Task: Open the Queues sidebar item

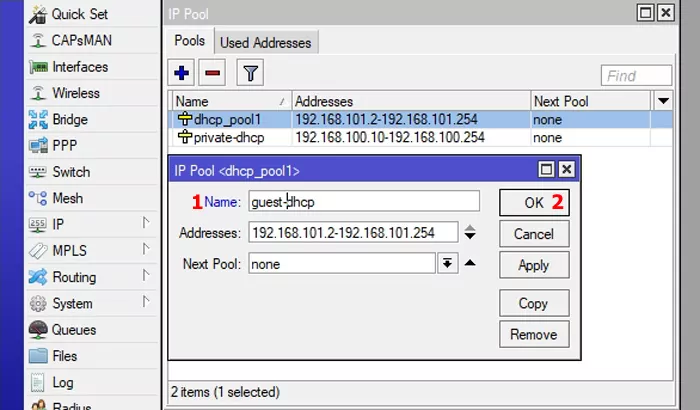Action: coord(73,329)
